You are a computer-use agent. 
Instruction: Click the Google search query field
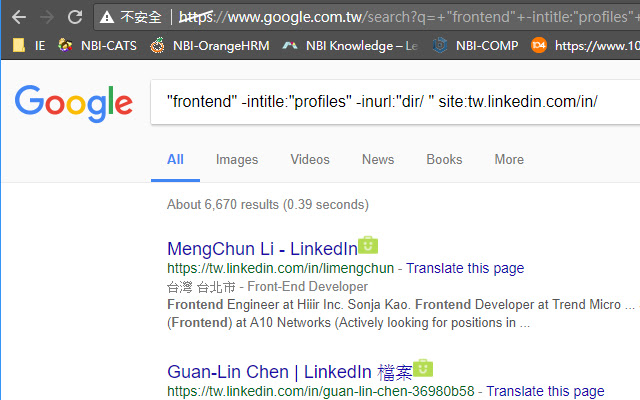click(x=390, y=101)
